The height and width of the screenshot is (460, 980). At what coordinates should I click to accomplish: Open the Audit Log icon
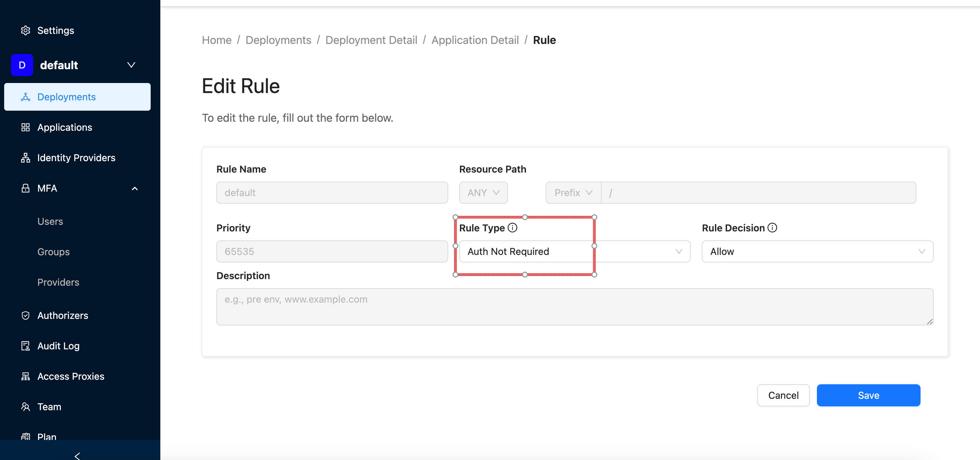click(26, 346)
